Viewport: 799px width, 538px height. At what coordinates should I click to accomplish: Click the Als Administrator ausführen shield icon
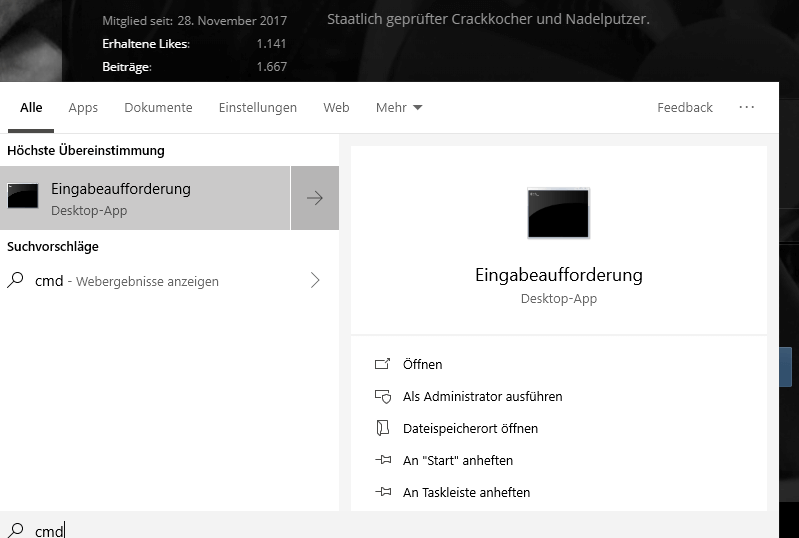click(383, 396)
